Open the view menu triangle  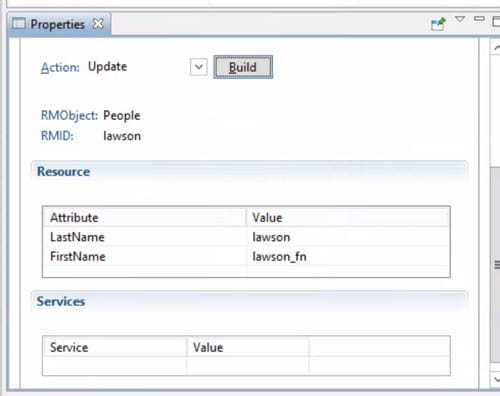(460, 19)
